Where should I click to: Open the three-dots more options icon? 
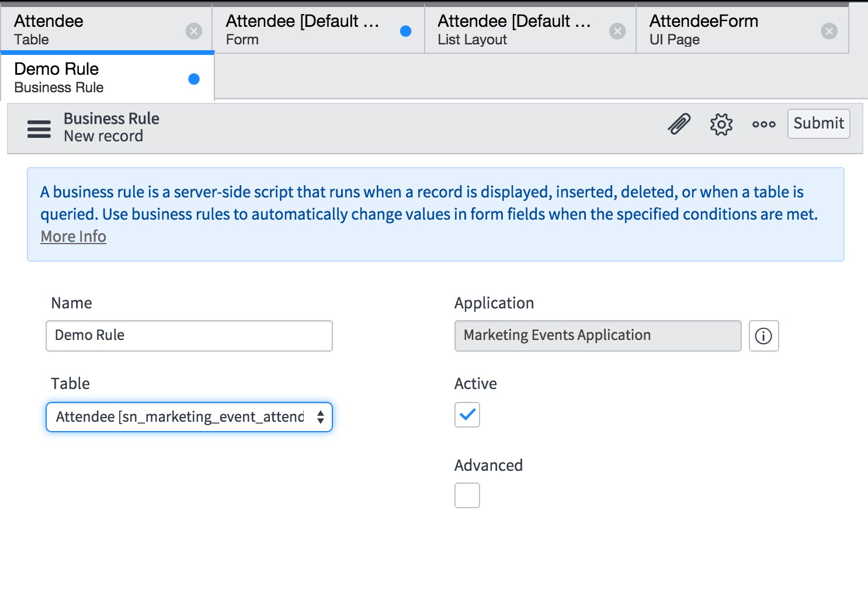(763, 124)
